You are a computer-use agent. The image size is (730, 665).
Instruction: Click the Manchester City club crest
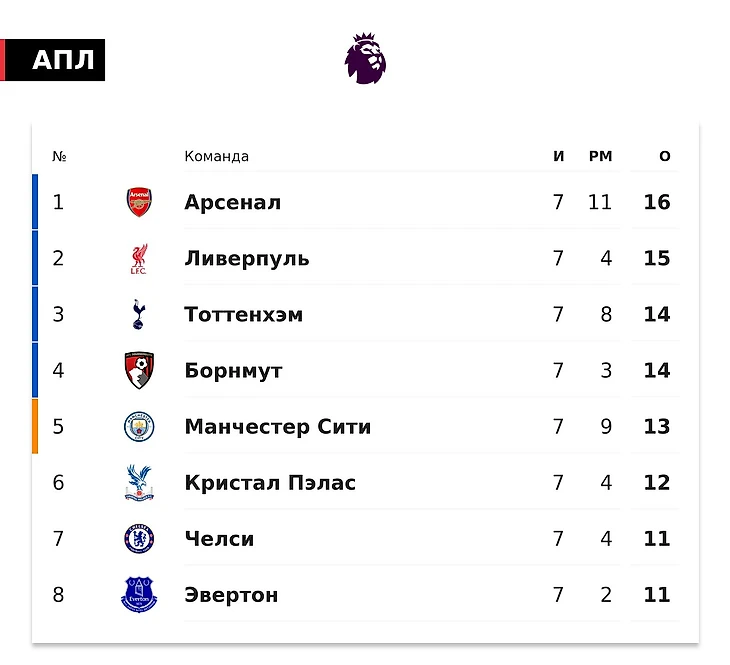click(x=139, y=427)
